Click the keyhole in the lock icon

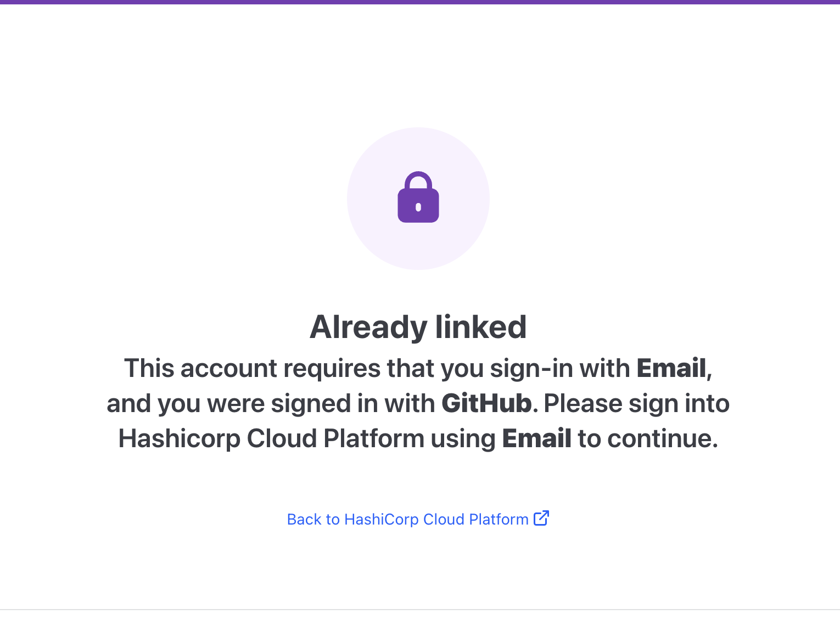click(418, 207)
